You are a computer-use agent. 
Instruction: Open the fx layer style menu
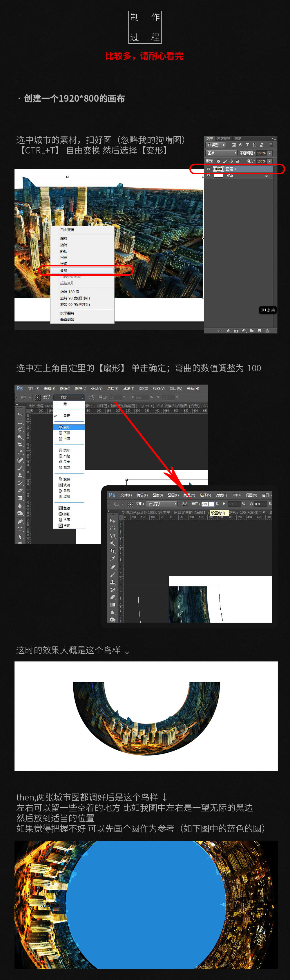228,331
